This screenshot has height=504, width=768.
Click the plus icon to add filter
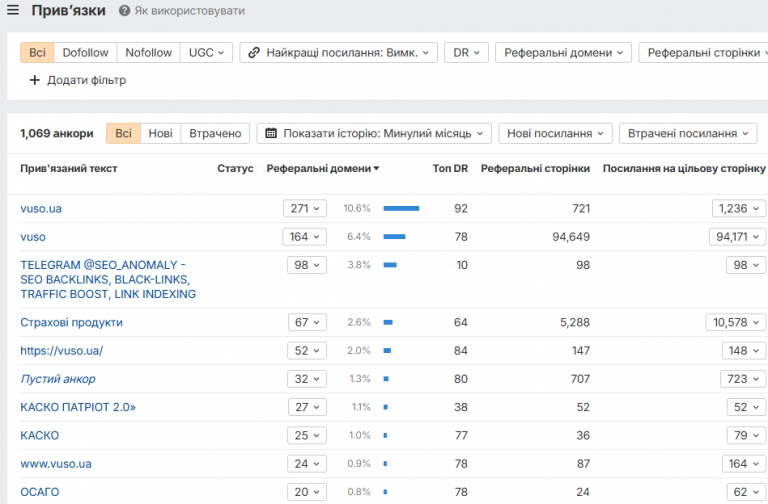pos(34,80)
